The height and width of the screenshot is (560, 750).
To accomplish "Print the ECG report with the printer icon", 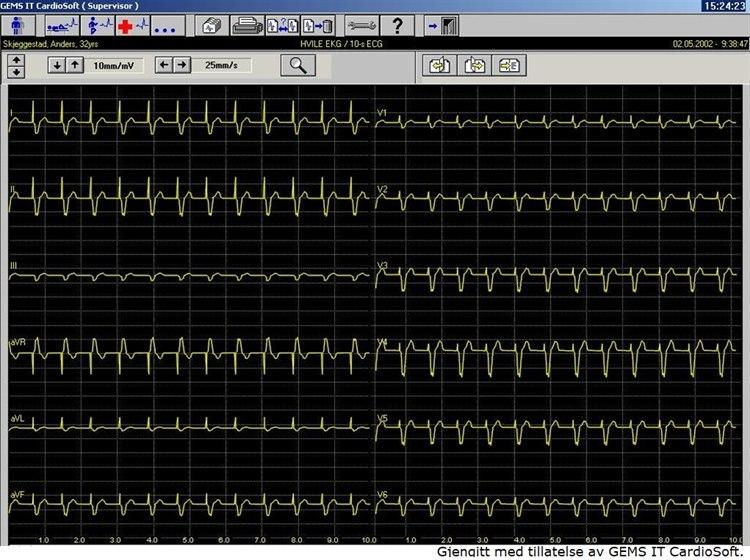I will (247, 25).
